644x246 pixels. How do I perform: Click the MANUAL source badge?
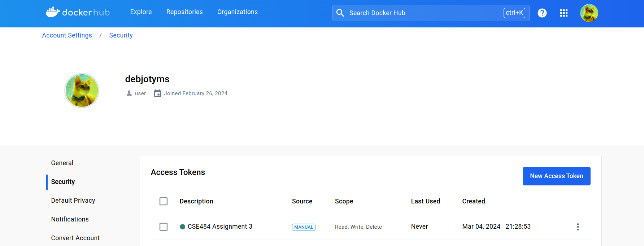point(304,227)
